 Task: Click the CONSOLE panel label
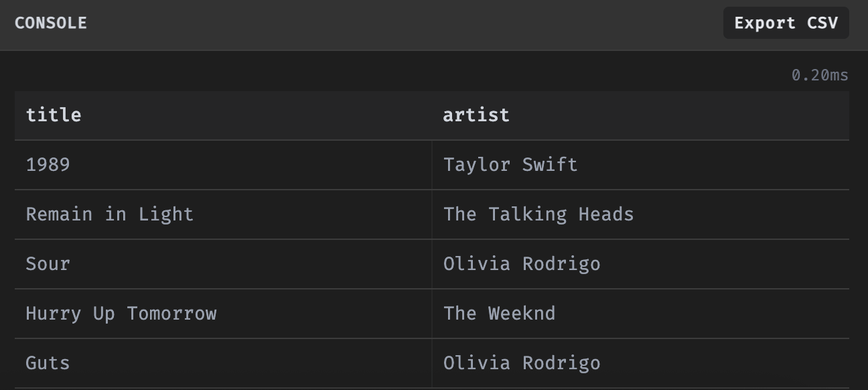tap(51, 23)
